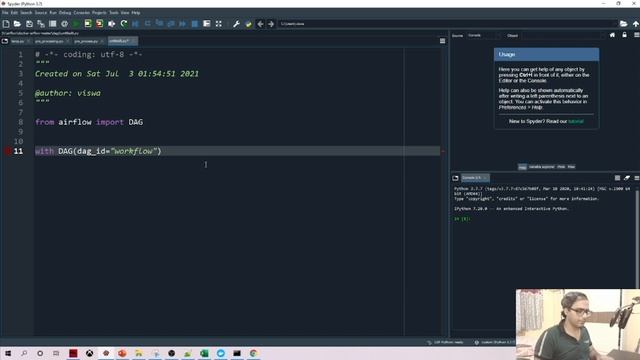Click Help pane home icon

pyautogui.click(x=612, y=35)
